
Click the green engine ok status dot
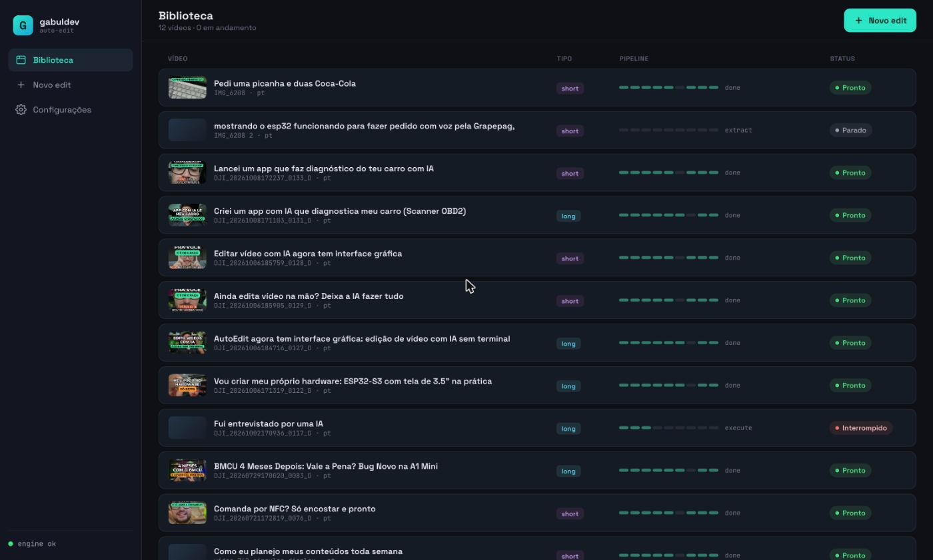11,544
